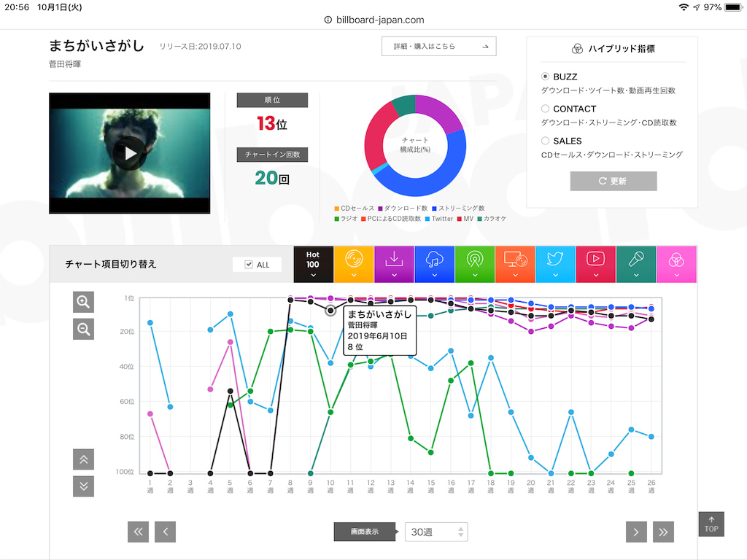Viewport: 747px width, 560px height.
Task: Go to next week with right arrow
Action: [636, 532]
